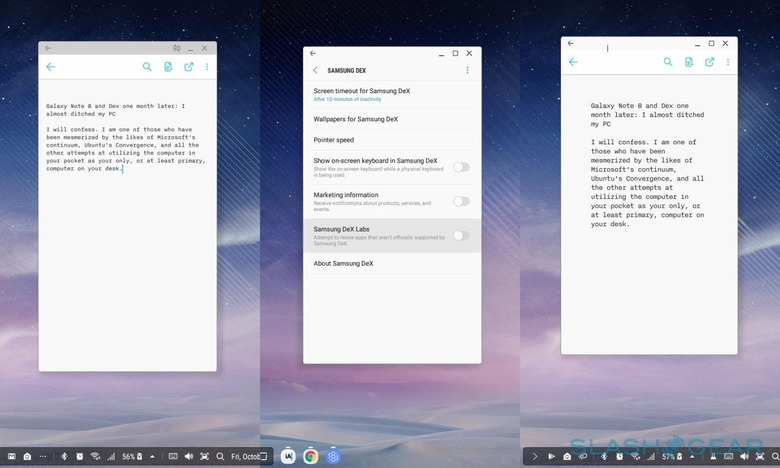The width and height of the screenshot is (780, 468).
Task: Open the three-dot menu in right editor window
Action: [729, 62]
